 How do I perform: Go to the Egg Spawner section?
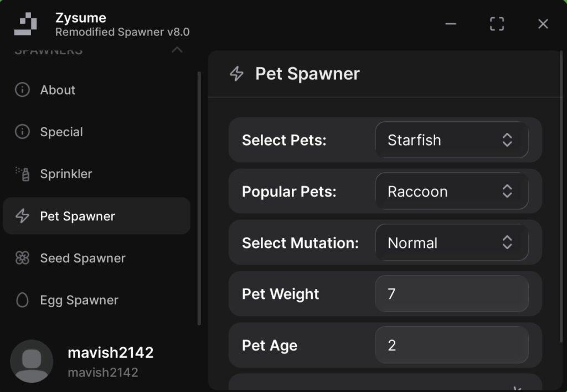tap(79, 300)
